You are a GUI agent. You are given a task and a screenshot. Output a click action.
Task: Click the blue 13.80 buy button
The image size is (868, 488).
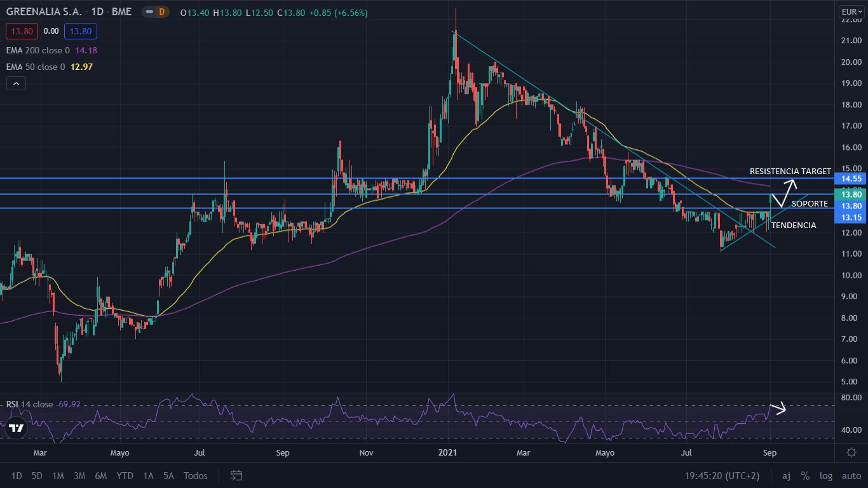click(x=80, y=30)
